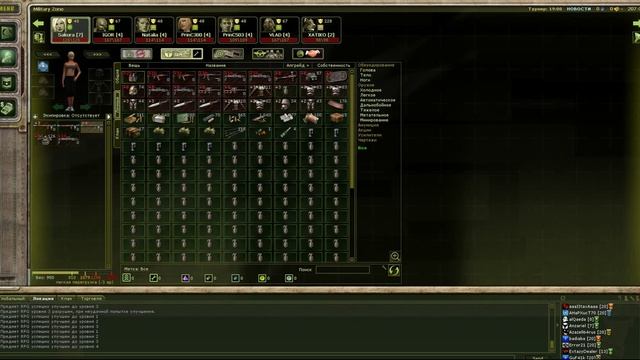This screenshot has width=640, height=360.
Task: Expand the Амуниция category
Action: pyautogui.click(x=368, y=125)
